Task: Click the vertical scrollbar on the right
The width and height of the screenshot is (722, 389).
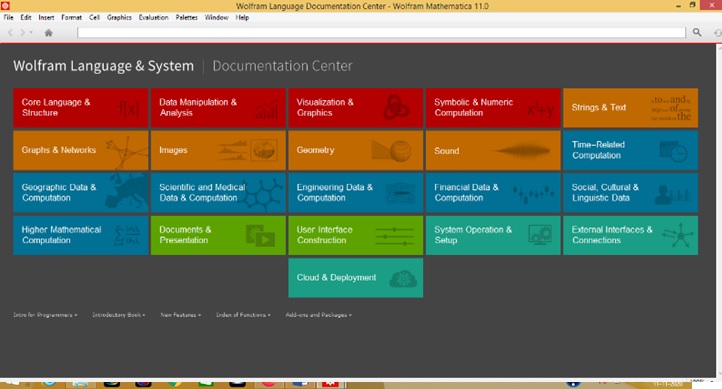Action: (x=719, y=210)
